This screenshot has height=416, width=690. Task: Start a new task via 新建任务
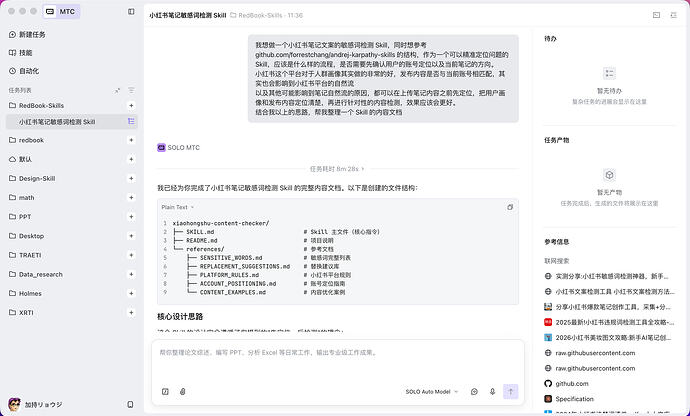[x=27, y=34]
